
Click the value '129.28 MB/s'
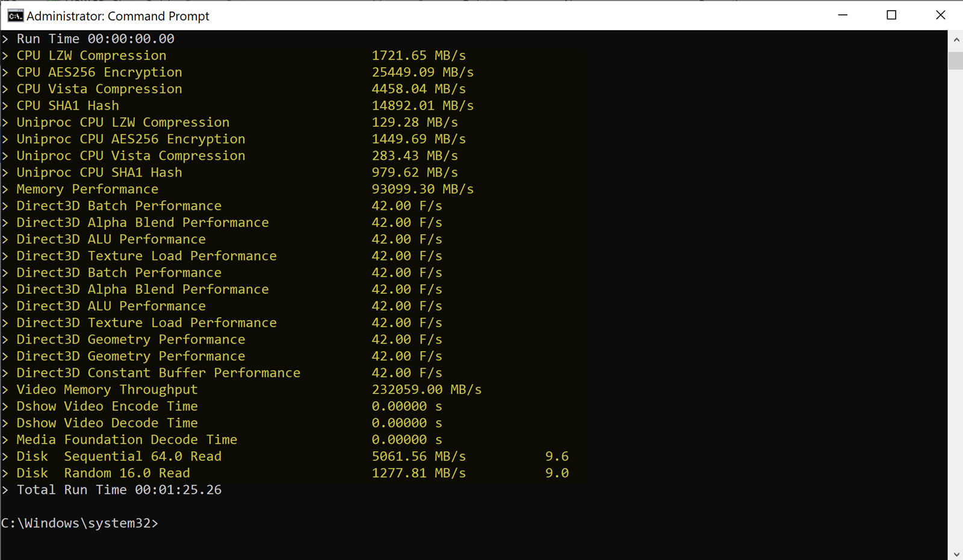pyautogui.click(x=415, y=123)
